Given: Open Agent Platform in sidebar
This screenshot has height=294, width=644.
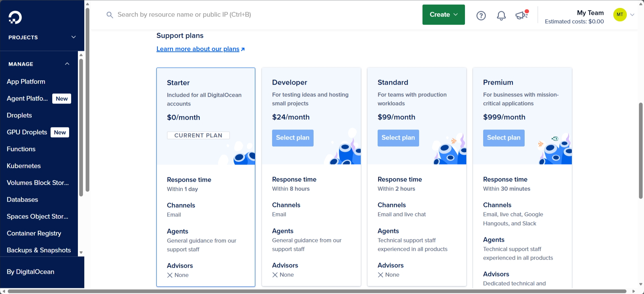Looking at the screenshot, I should pyautogui.click(x=27, y=98).
